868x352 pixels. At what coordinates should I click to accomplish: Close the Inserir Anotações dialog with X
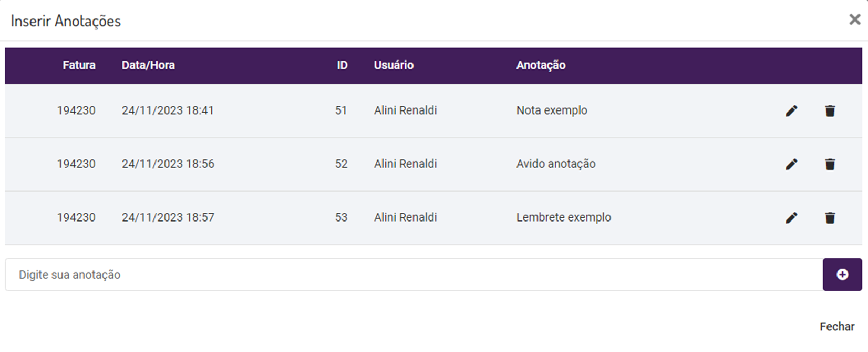[x=855, y=19]
